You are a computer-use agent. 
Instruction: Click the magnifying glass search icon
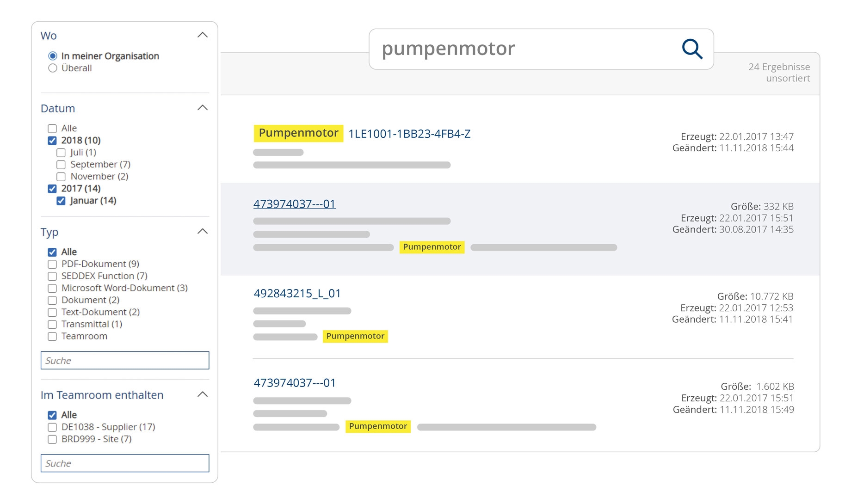click(692, 49)
